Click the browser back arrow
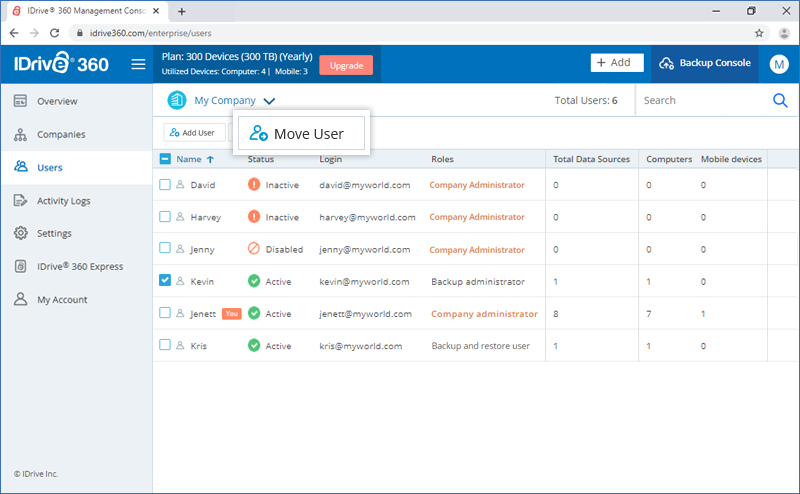 (14, 33)
